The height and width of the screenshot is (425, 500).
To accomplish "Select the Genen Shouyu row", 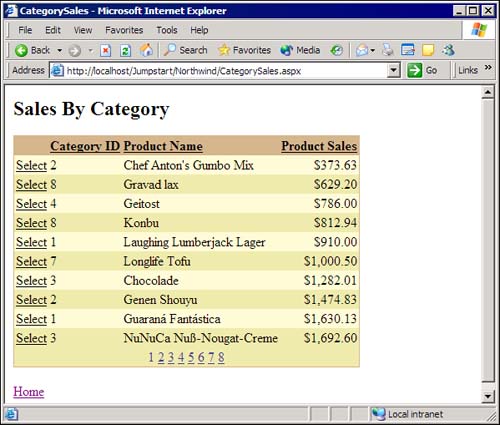I will click(x=31, y=300).
